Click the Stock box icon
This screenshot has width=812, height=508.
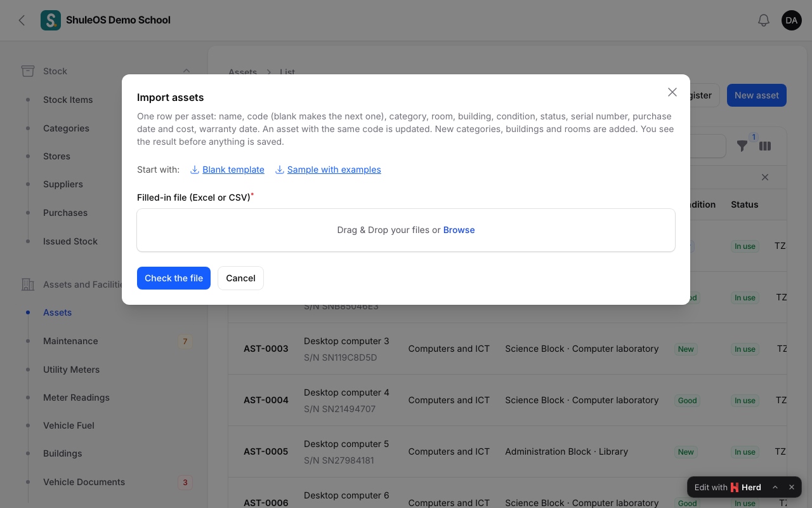pyautogui.click(x=28, y=71)
